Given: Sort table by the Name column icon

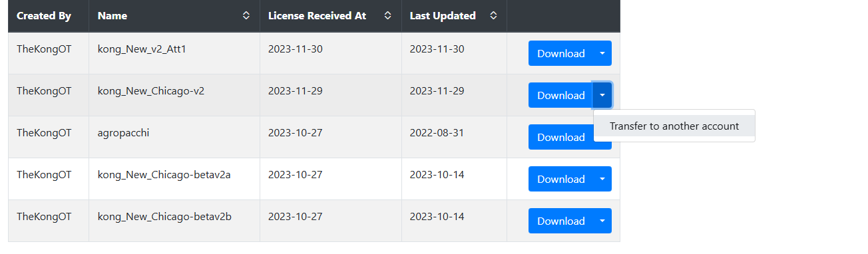Looking at the screenshot, I should [x=246, y=15].
